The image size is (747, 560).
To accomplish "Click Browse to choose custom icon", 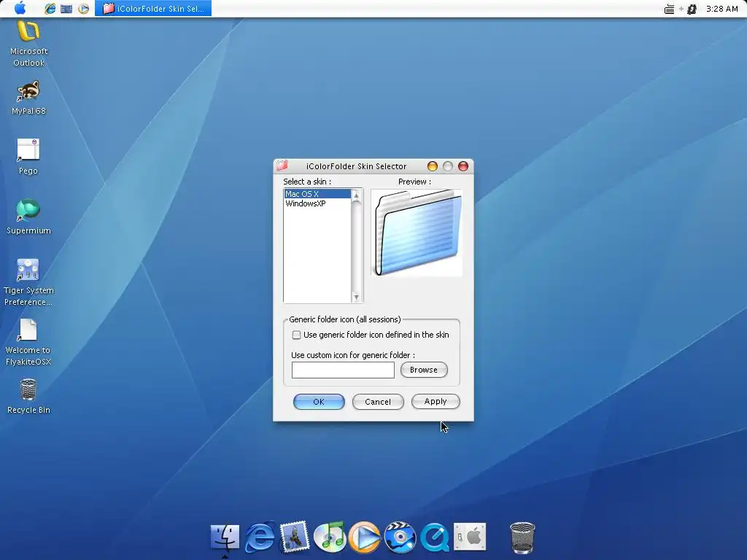I will pos(424,370).
